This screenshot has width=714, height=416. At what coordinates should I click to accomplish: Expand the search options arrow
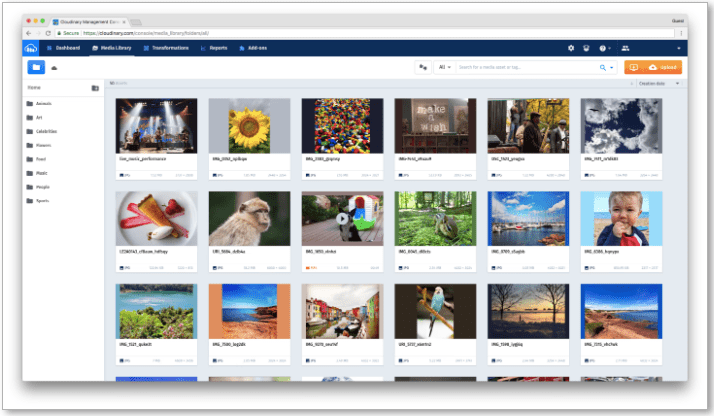[x=612, y=68]
